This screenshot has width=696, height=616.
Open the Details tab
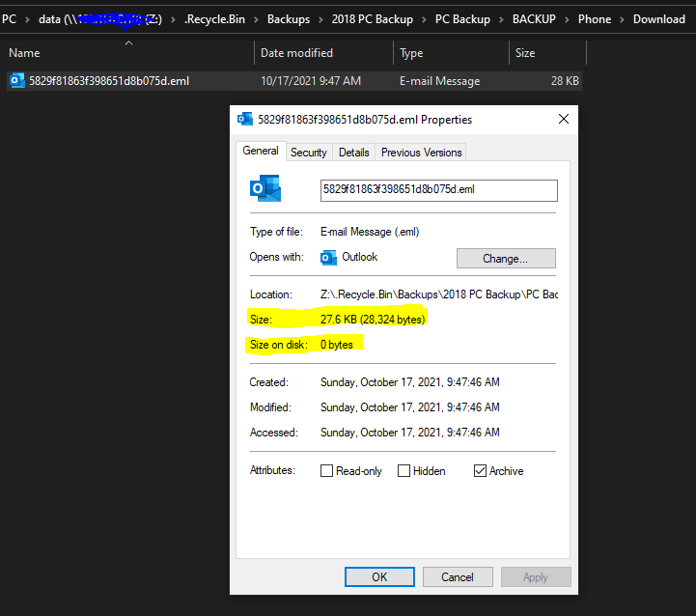tap(353, 153)
